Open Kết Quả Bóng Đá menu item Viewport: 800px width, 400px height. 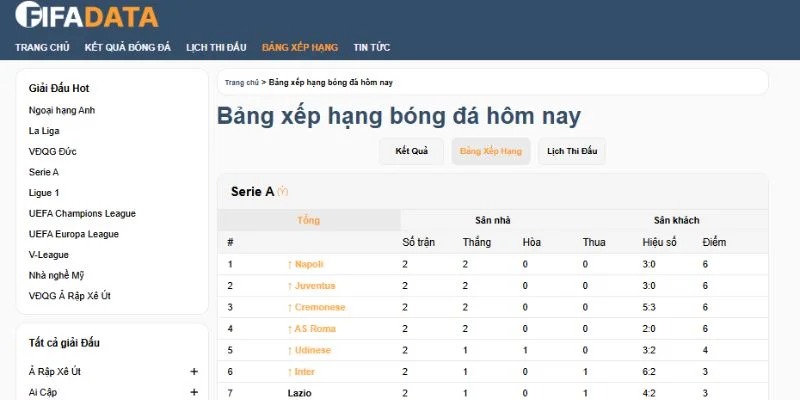coord(128,47)
